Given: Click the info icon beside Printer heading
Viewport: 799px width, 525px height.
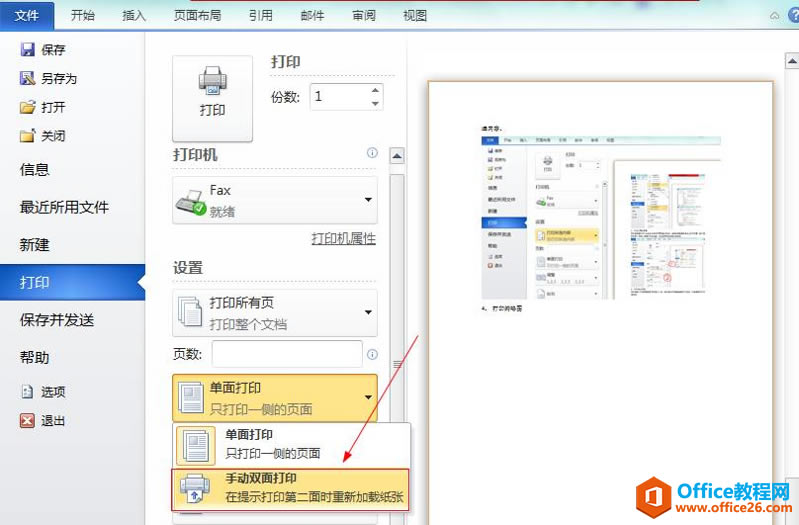Looking at the screenshot, I should tap(372, 152).
